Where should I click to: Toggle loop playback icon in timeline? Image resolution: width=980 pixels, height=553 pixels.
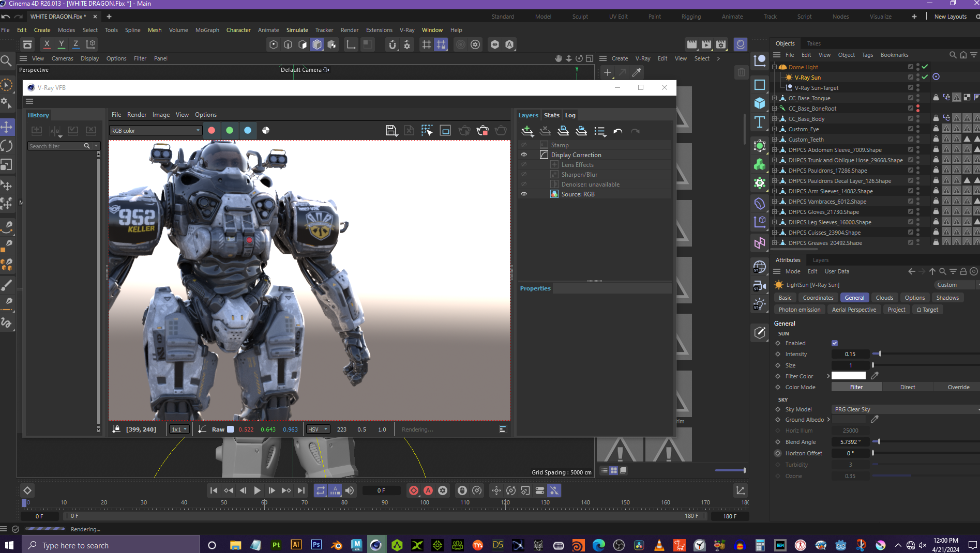coord(321,490)
